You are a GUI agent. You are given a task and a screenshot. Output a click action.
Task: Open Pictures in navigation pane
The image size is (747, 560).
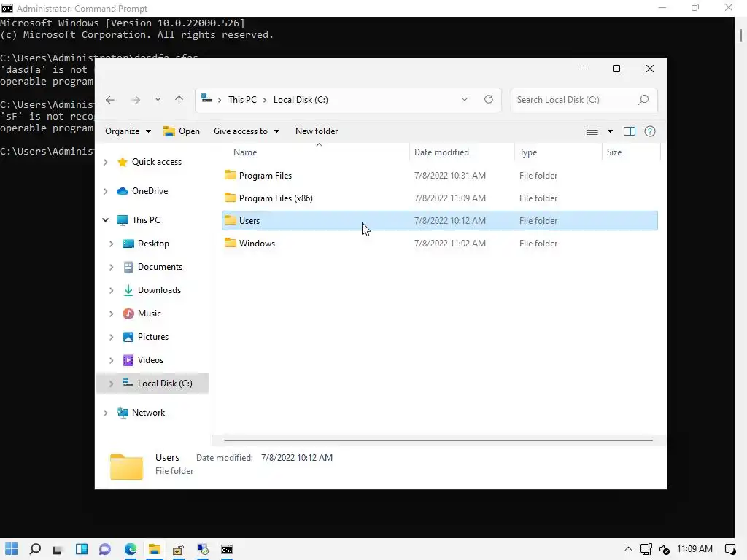[153, 337]
